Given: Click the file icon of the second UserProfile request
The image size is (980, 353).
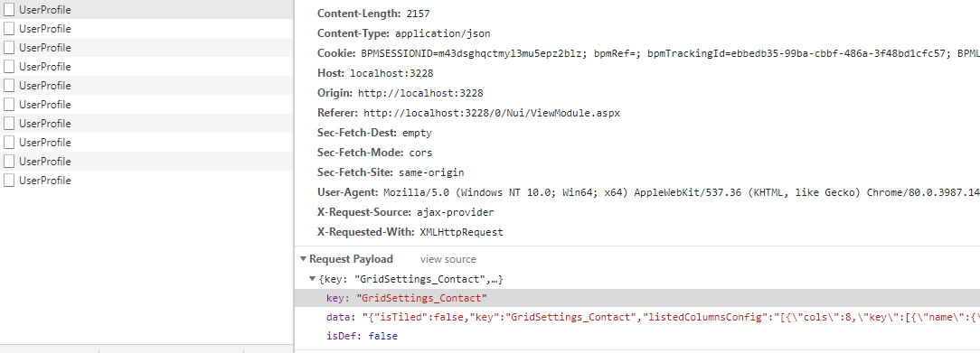Looking at the screenshot, I should [9, 29].
